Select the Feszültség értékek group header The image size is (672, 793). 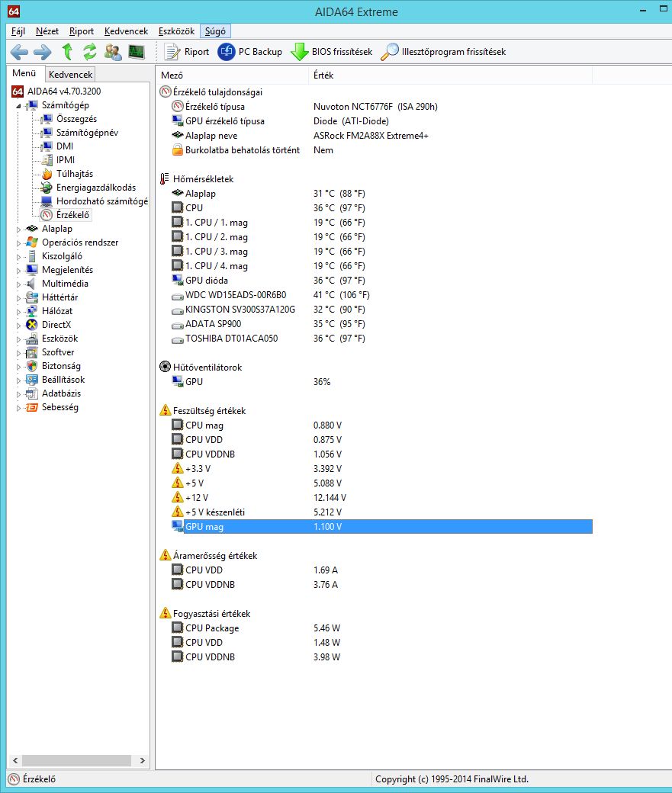(x=208, y=411)
